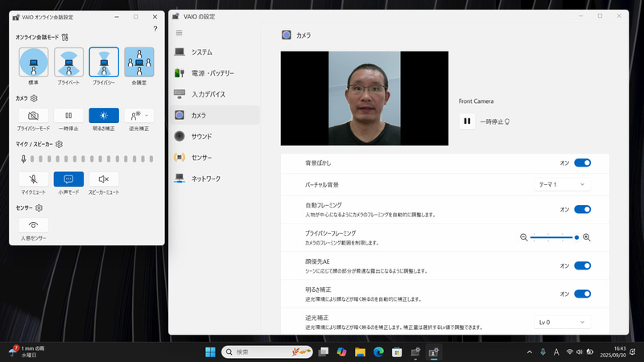Open バーチャル背景 テーマ1 dropdown

562,185
